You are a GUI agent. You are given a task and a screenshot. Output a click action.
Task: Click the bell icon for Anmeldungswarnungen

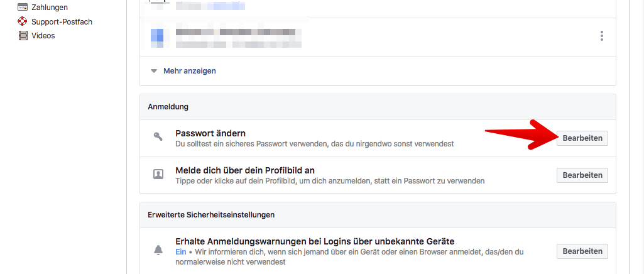click(158, 249)
